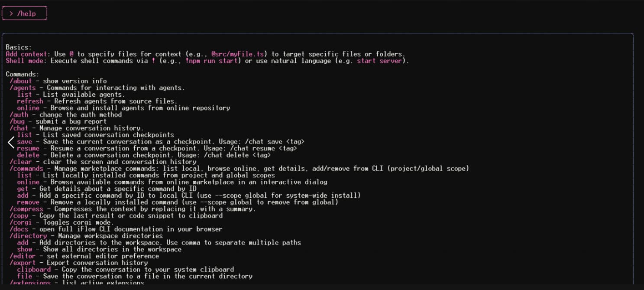Click the '@src/myFile.ts' example text
This screenshot has height=290, width=644.
point(239,54)
